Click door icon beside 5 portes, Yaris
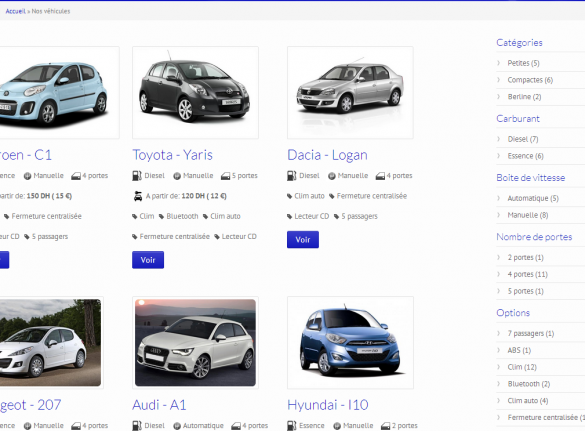 (225, 176)
